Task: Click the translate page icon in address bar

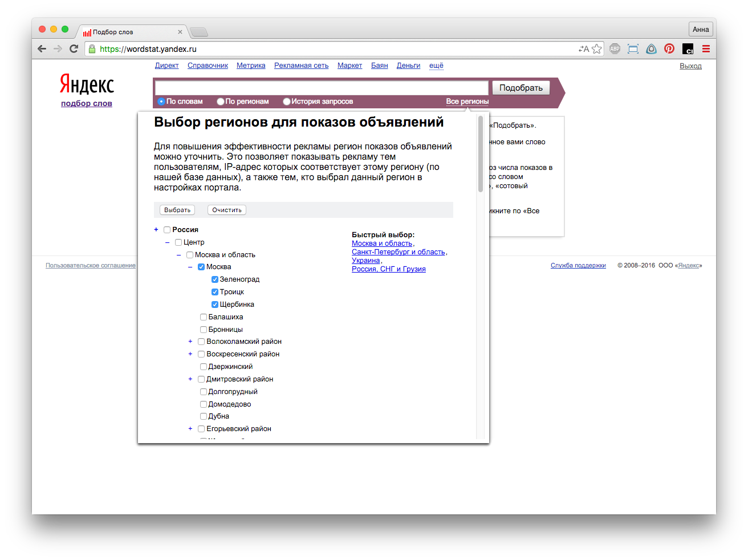Action: click(x=583, y=49)
